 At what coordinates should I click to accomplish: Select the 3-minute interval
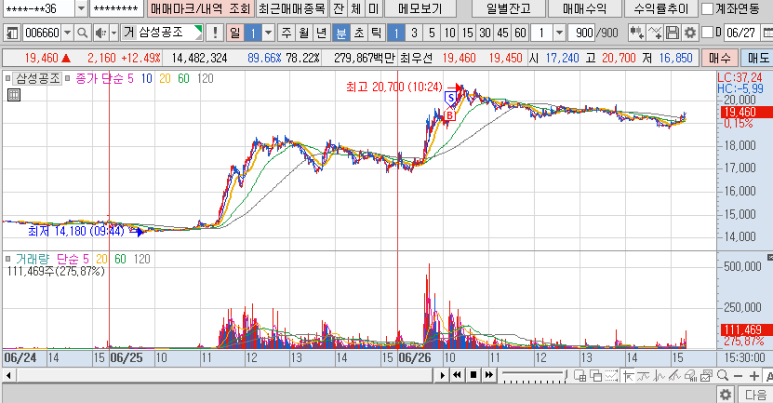pos(414,33)
